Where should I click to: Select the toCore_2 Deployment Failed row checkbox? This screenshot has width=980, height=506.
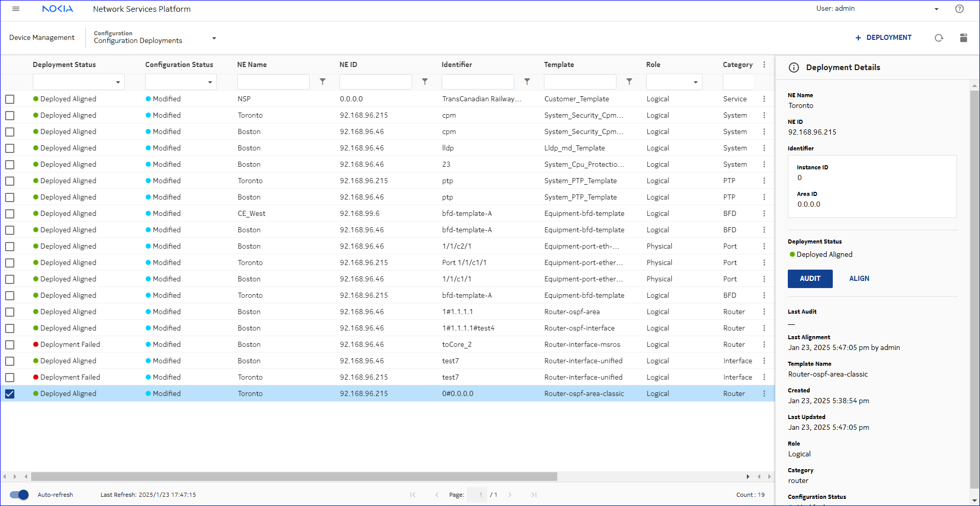10,345
